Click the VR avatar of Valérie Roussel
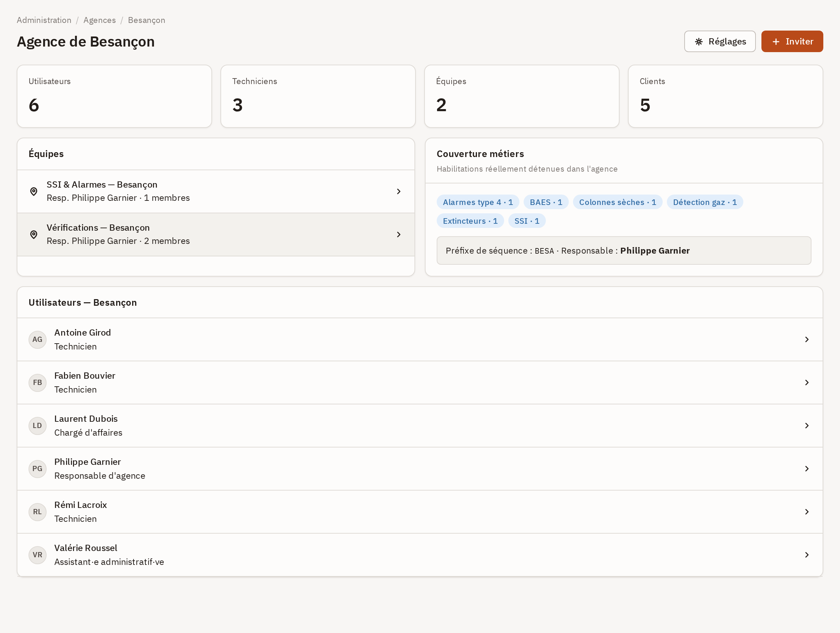Screen dimensions: 840x633 (37, 555)
